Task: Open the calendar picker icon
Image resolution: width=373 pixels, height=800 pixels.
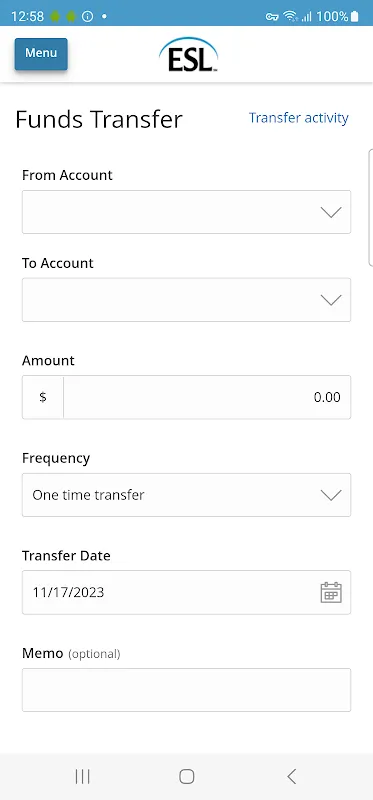Action: click(331, 592)
